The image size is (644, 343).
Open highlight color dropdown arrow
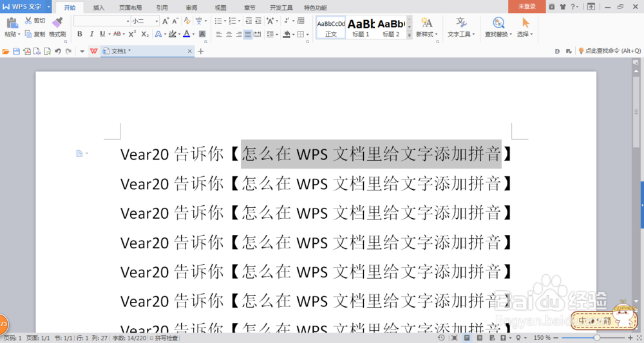coord(180,35)
